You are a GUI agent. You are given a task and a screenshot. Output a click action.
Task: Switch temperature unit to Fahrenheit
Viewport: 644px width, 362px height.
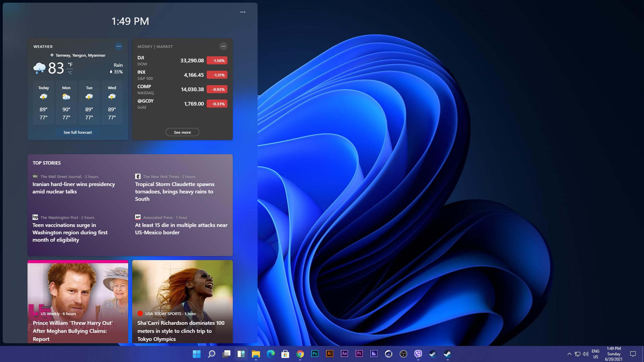click(x=70, y=64)
